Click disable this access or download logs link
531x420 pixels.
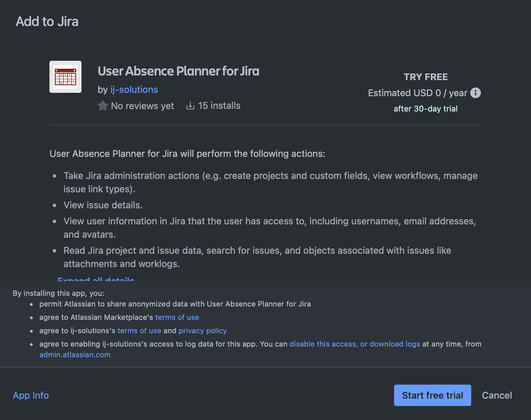tap(355, 344)
